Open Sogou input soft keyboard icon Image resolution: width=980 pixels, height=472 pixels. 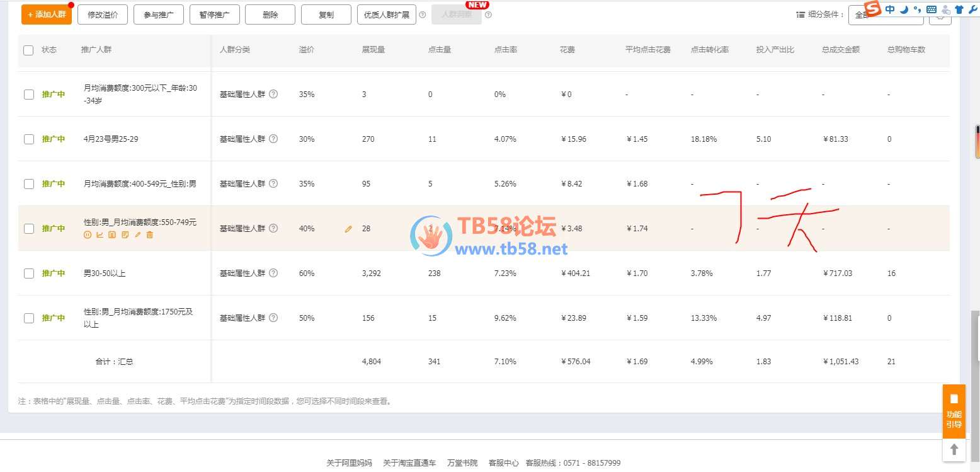[932, 9]
